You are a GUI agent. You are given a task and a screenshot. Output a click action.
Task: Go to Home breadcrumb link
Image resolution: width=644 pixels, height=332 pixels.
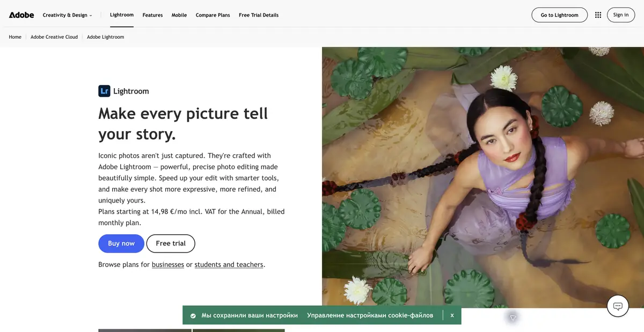[x=15, y=37]
